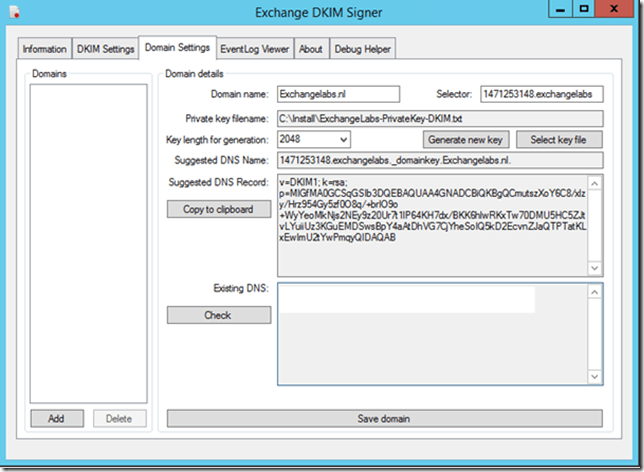
Task: Click the Domain name input field
Action: tap(337, 94)
